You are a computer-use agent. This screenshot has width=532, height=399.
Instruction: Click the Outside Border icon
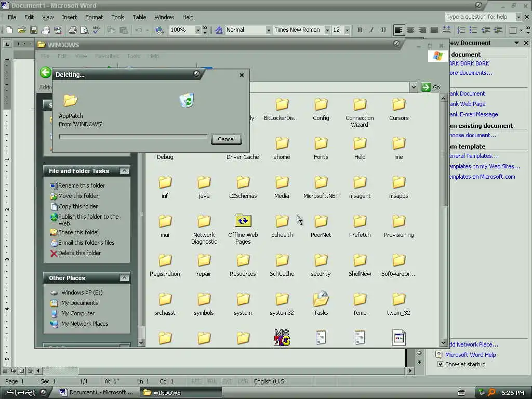[513, 30]
